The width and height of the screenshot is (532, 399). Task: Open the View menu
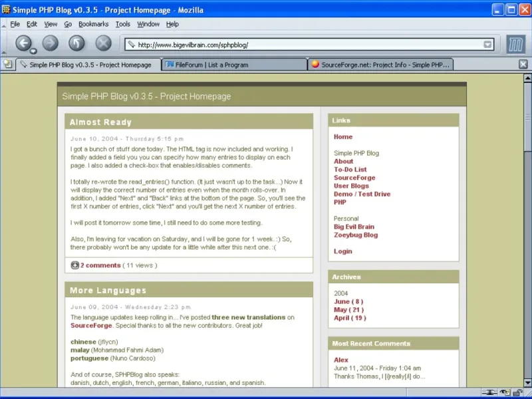pos(51,24)
